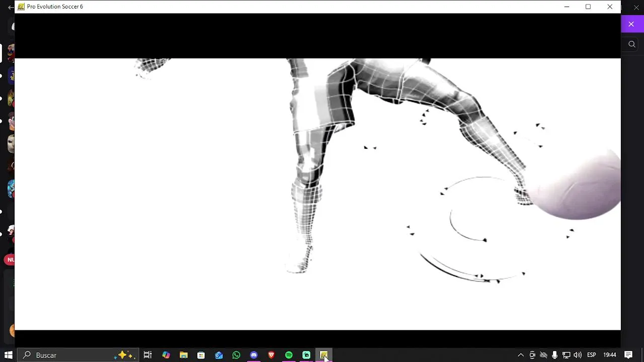This screenshot has height=362, width=644.
Task: Open the volume control in the tray
Action: pyautogui.click(x=578, y=355)
